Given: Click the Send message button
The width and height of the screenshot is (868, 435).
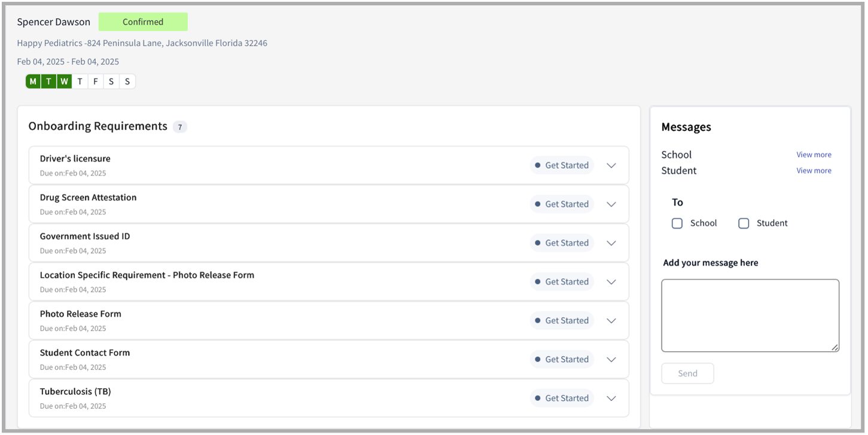Looking at the screenshot, I should (x=687, y=373).
